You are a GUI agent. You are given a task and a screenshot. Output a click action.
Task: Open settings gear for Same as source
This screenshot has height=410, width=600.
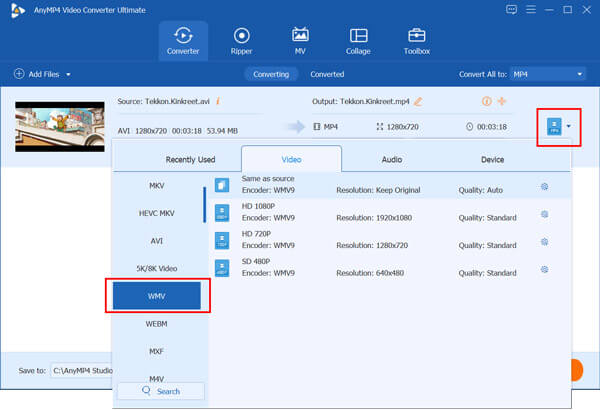click(545, 187)
